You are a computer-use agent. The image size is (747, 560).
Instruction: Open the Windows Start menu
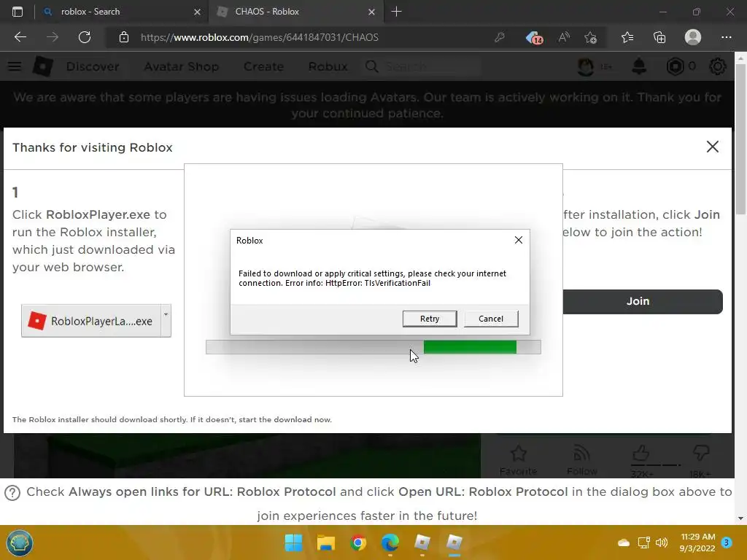tap(293, 542)
